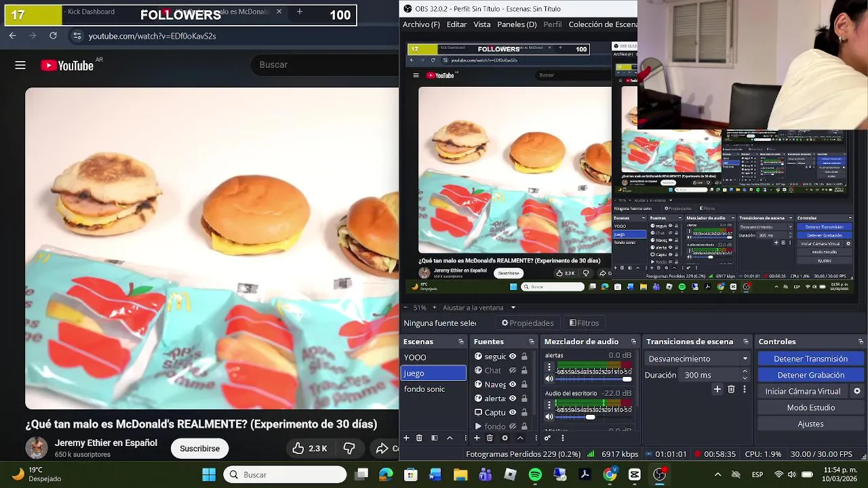Hide the Naveg source

point(513,384)
